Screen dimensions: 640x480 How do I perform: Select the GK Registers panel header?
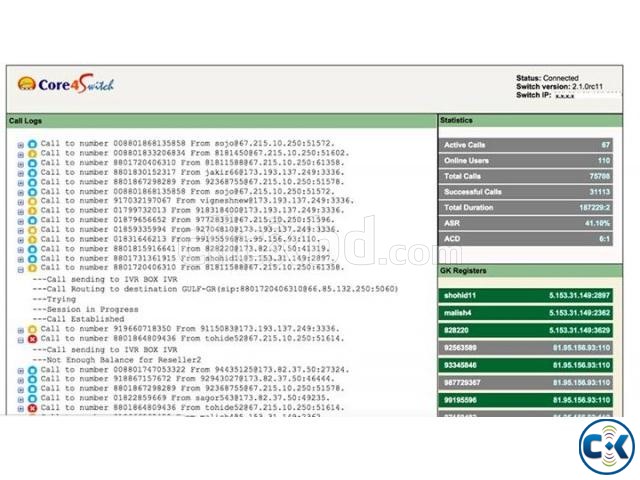[x=530, y=271]
